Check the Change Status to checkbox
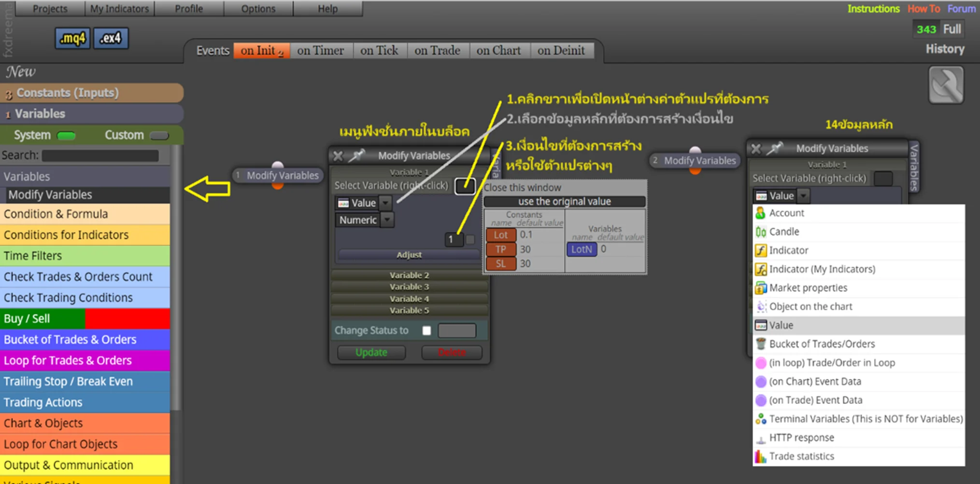Image resolution: width=980 pixels, height=484 pixels. [x=426, y=330]
